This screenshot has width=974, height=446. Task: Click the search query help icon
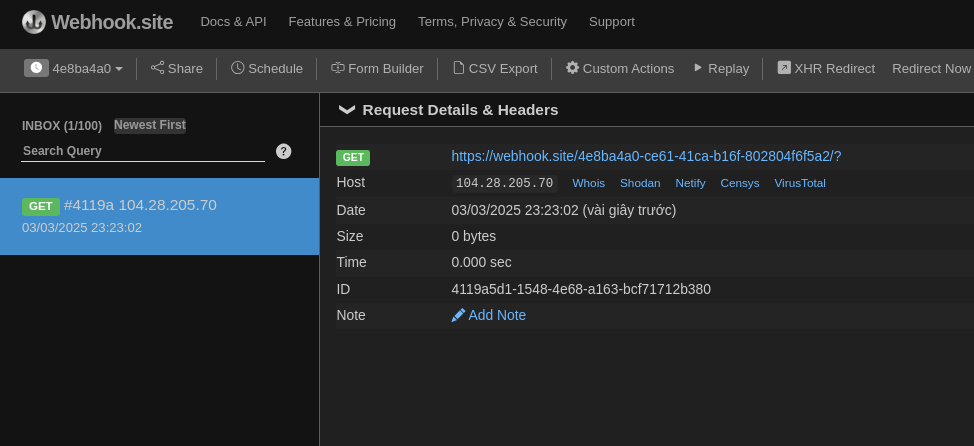click(284, 151)
